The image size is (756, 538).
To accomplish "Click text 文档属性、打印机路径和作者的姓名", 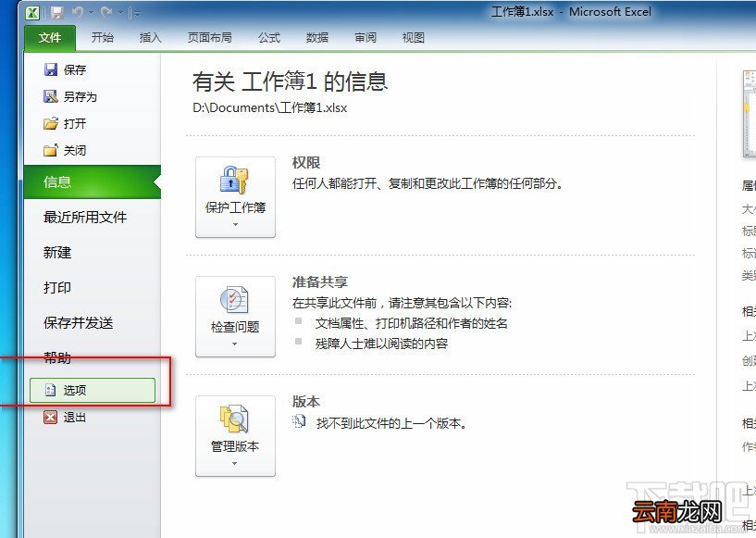I will coord(412,323).
